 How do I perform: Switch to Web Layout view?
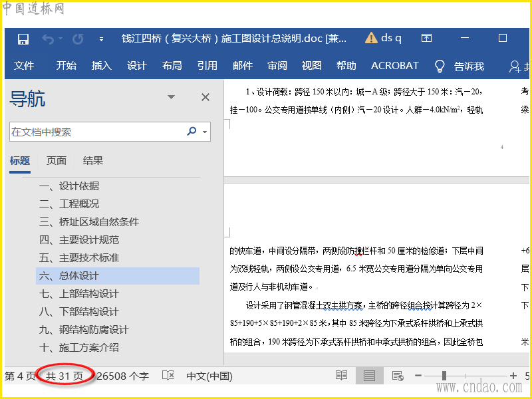coord(397,376)
